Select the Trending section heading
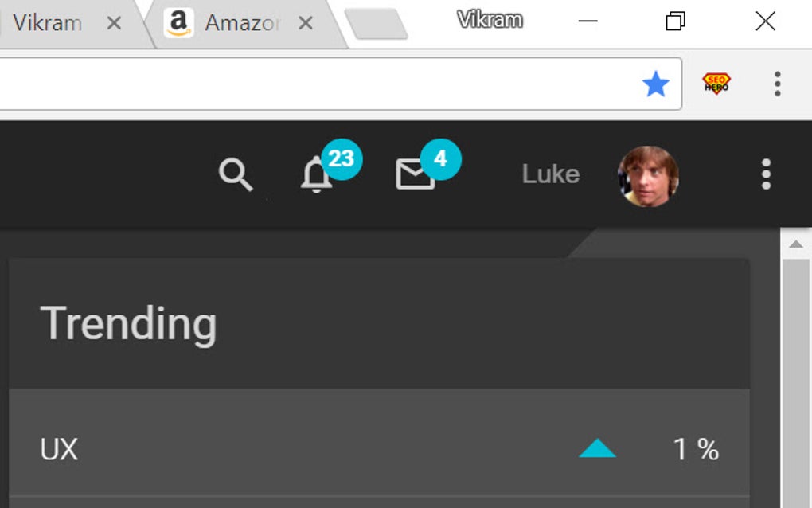 click(x=130, y=322)
